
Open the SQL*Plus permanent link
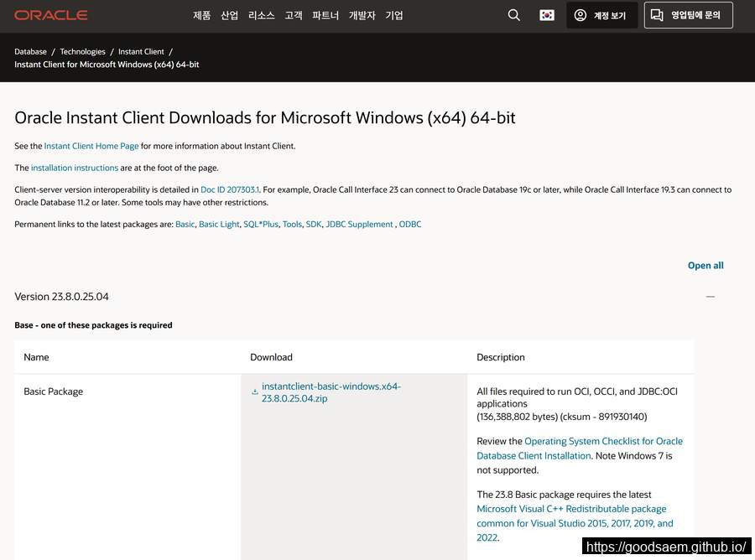[x=261, y=224]
